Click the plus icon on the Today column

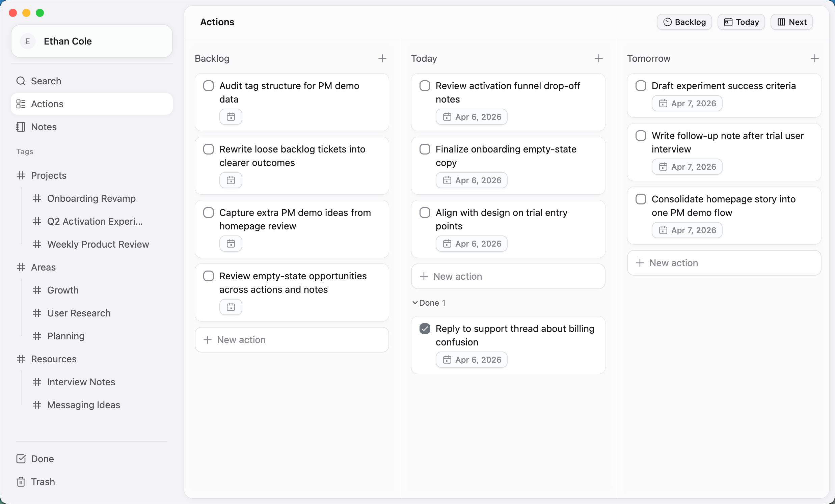(598, 58)
